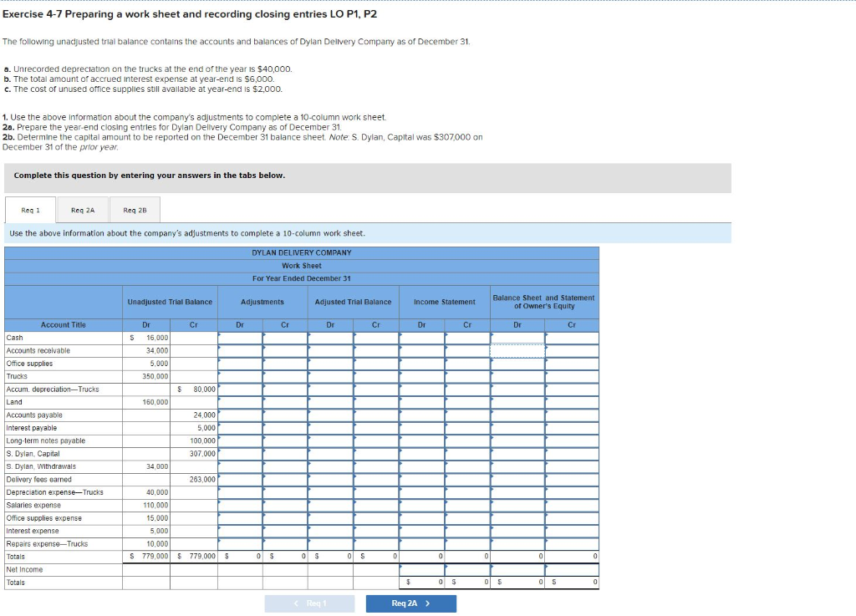Select Cash row Balance Sheet Dr cell
This screenshot has height=616, width=856.
517,338
